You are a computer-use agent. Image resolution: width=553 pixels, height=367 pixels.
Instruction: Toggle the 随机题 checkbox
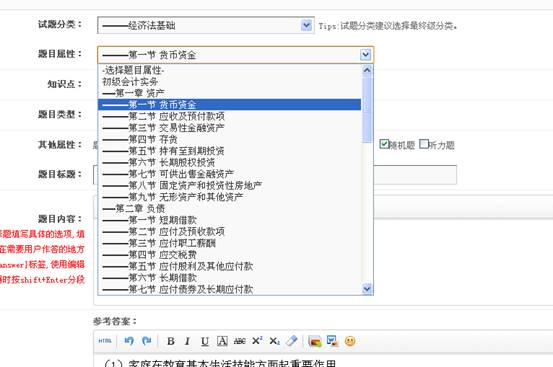(x=384, y=144)
